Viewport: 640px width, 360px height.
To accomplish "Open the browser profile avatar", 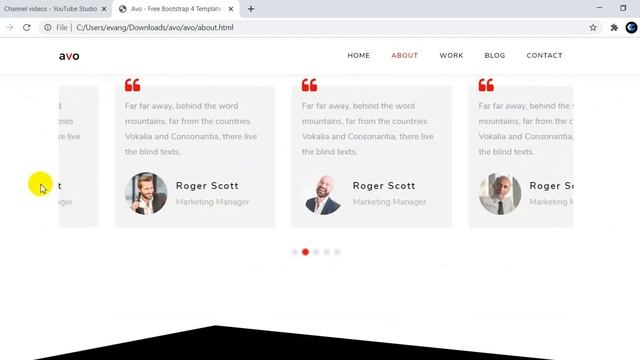I will tap(631, 27).
